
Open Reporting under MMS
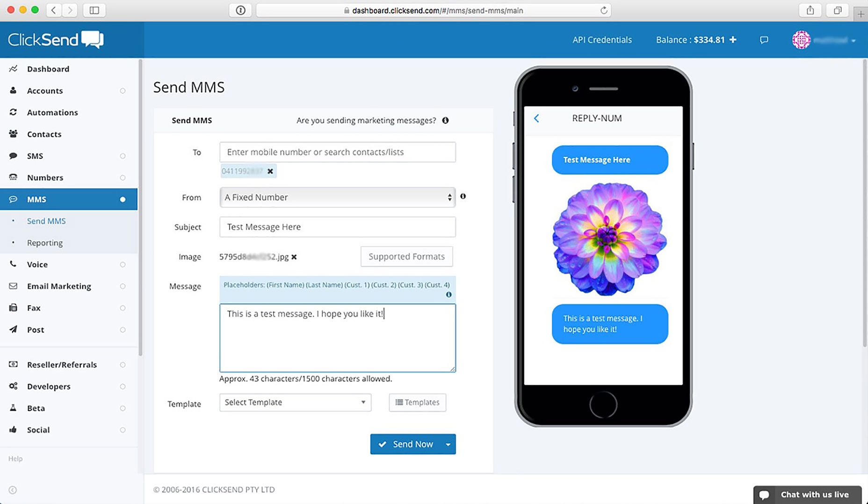45,243
